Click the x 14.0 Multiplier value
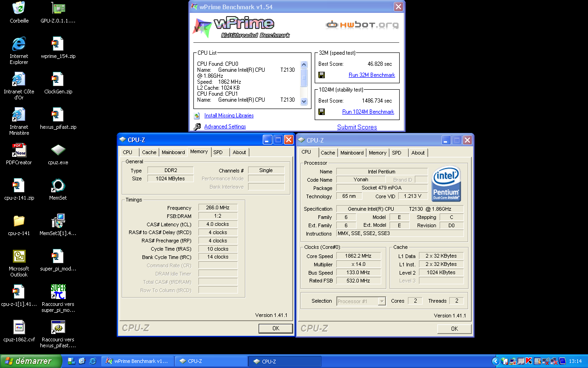The image size is (588, 368). pos(358,264)
